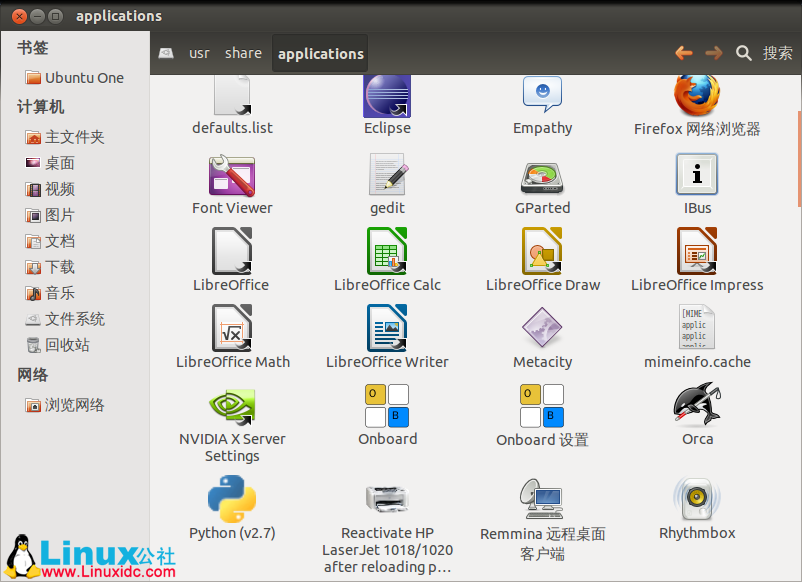Select the LibreOffice Impress icon
802x582 pixels.
tap(697, 251)
